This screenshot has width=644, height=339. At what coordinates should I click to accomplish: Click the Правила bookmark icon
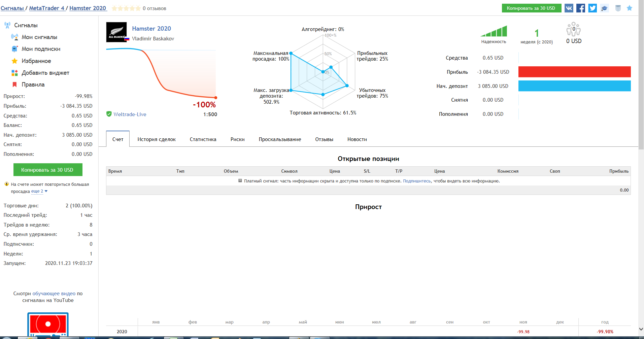tap(14, 84)
